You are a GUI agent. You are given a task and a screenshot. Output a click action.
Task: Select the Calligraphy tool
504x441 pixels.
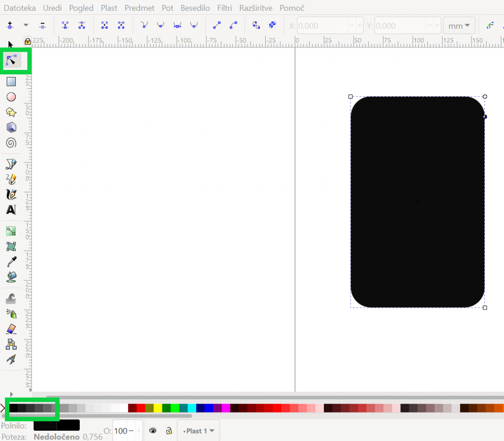[x=11, y=194]
